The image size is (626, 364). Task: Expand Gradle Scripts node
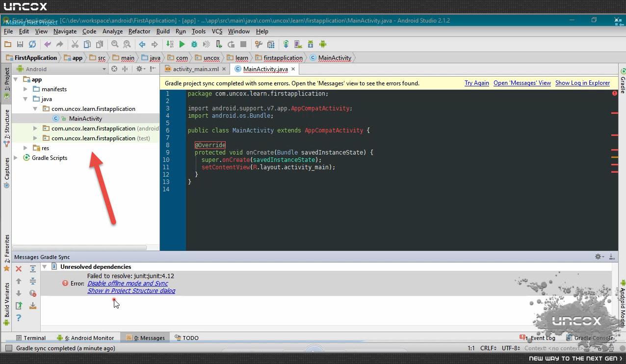pyautogui.click(x=16, y=158)
